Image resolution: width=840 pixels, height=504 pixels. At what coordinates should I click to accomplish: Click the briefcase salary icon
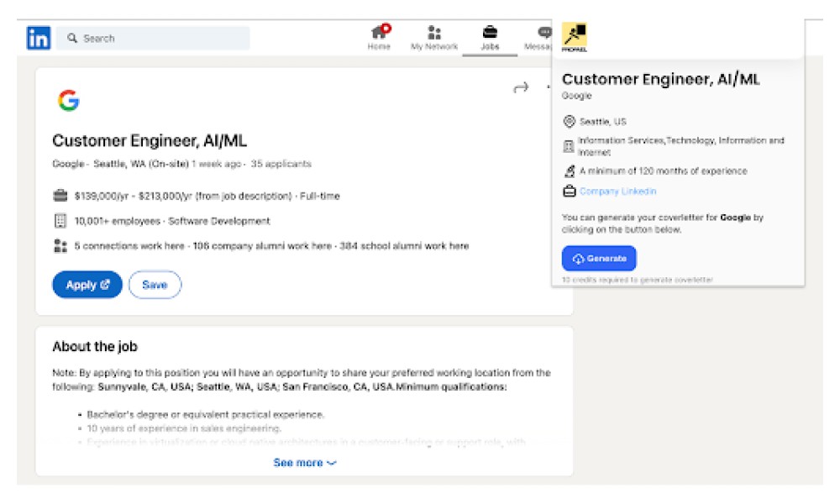[60, 196]
